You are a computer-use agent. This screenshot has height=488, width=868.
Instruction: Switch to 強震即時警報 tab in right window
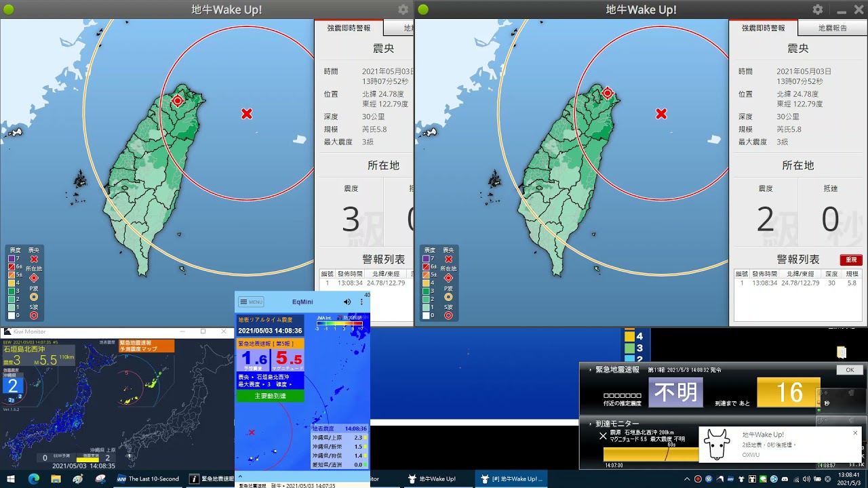tap(763, 28)
